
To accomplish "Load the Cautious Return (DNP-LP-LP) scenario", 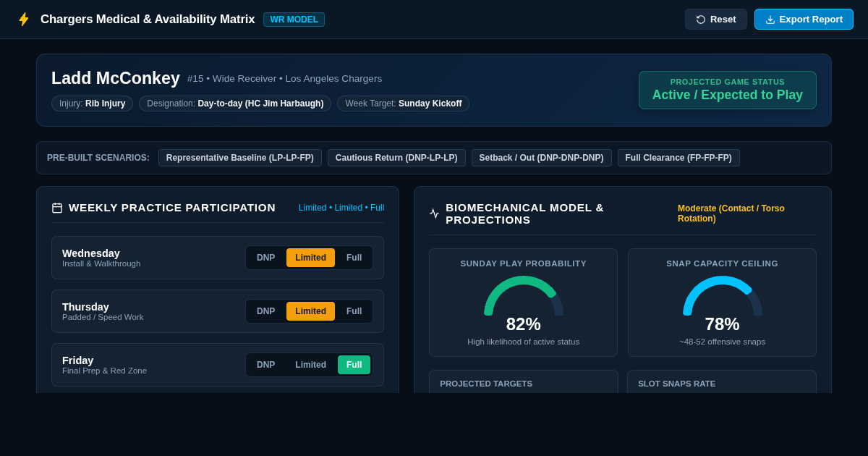I will coord(396,158).
